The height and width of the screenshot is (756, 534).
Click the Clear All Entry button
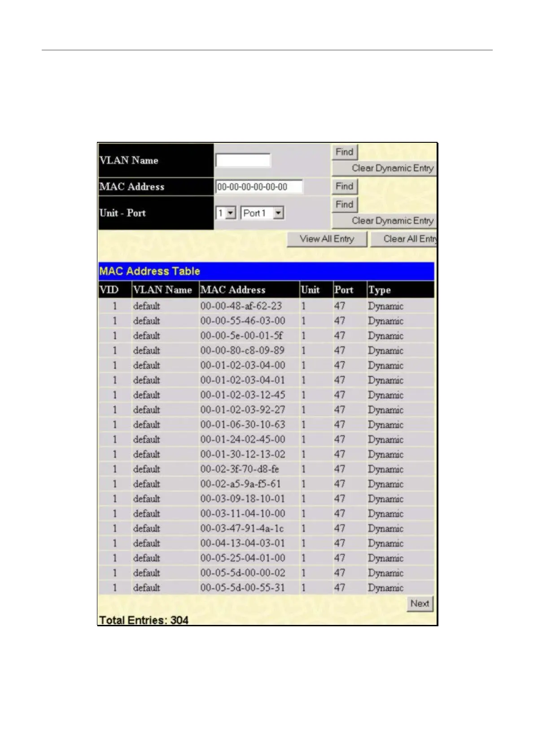(403, 239)
